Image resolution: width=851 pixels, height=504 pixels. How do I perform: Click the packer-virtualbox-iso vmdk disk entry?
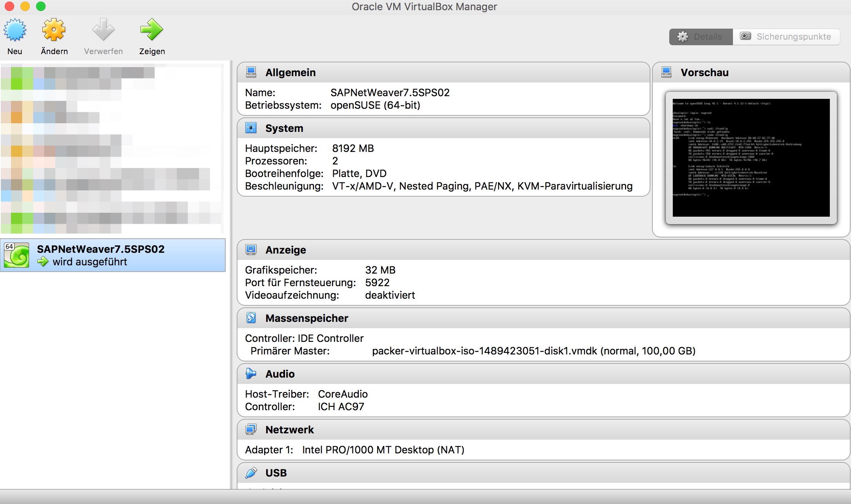point(534,351)
